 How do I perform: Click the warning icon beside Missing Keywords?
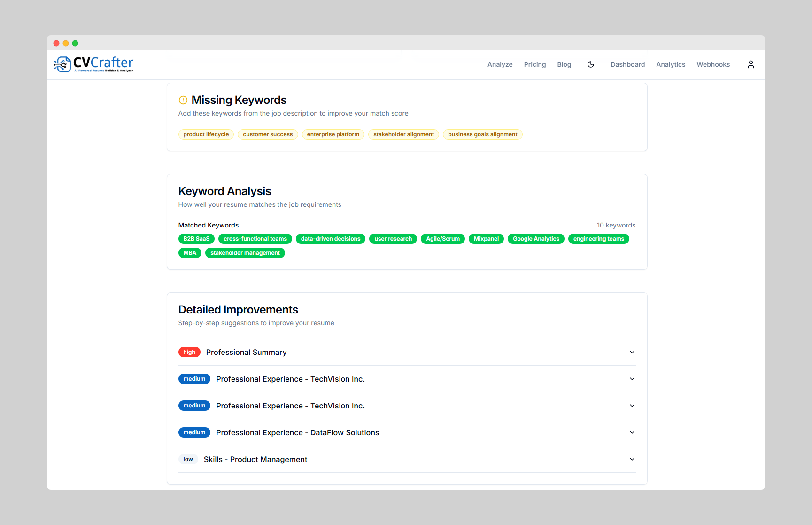click(183, 100)
